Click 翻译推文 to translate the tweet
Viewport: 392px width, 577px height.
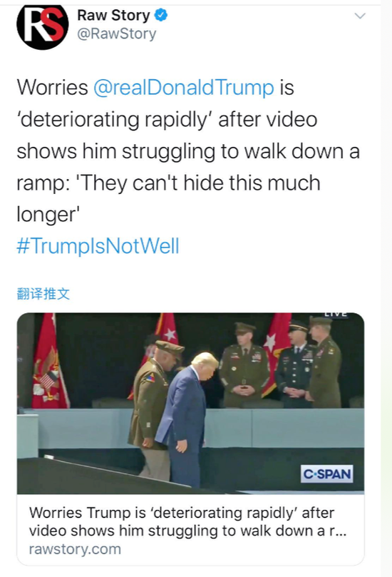coord(43,294)
